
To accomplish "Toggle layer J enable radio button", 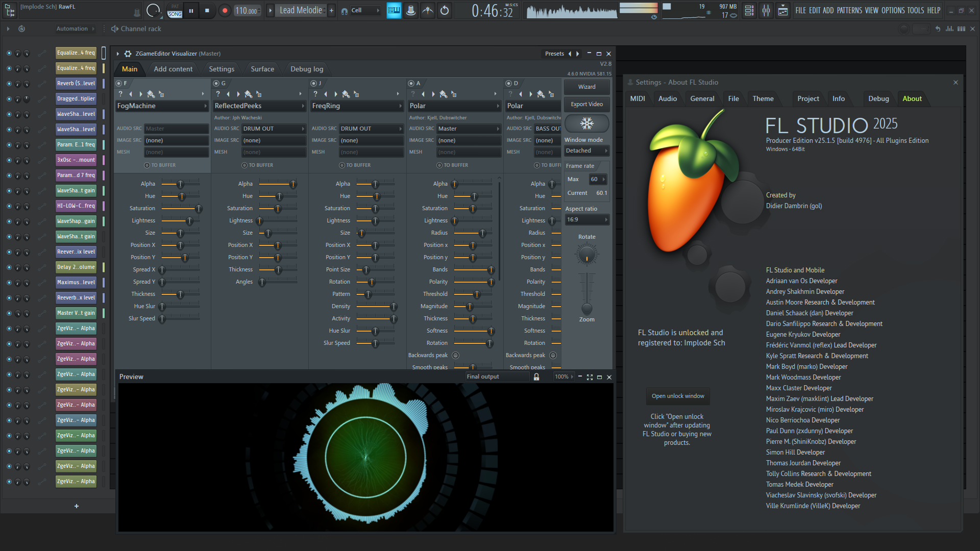I will coord(314,83).
